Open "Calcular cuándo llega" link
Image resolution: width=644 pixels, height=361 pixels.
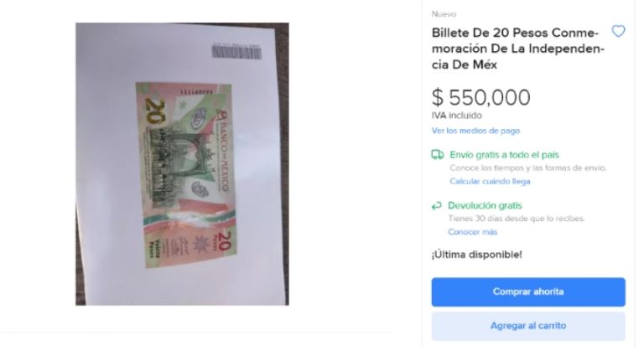click(x=490, y=181)
